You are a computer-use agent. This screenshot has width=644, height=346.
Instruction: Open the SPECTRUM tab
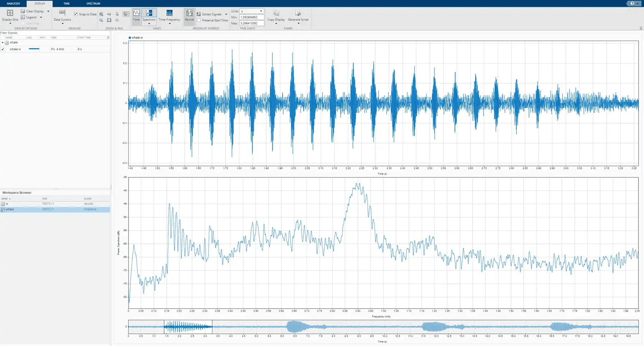(x=93, y=4)
